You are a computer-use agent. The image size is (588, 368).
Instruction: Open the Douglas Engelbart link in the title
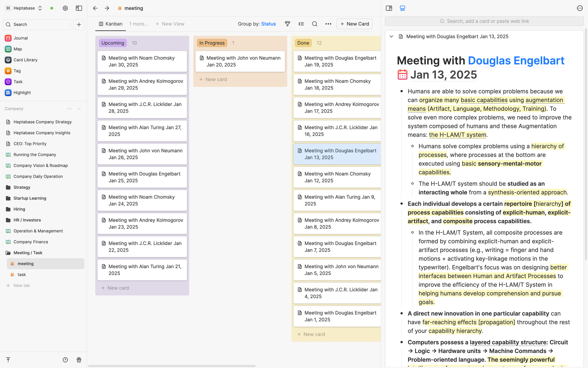coord(516,61)
